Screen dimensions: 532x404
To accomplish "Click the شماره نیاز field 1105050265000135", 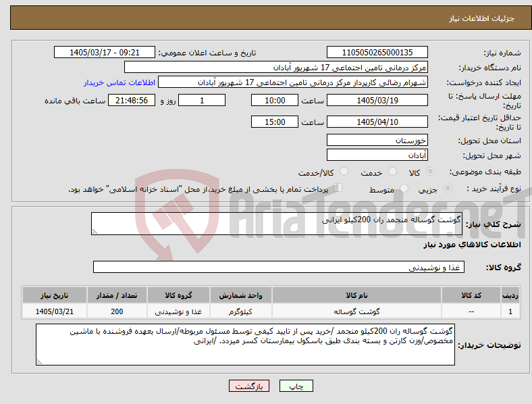I will click(377, 52).
